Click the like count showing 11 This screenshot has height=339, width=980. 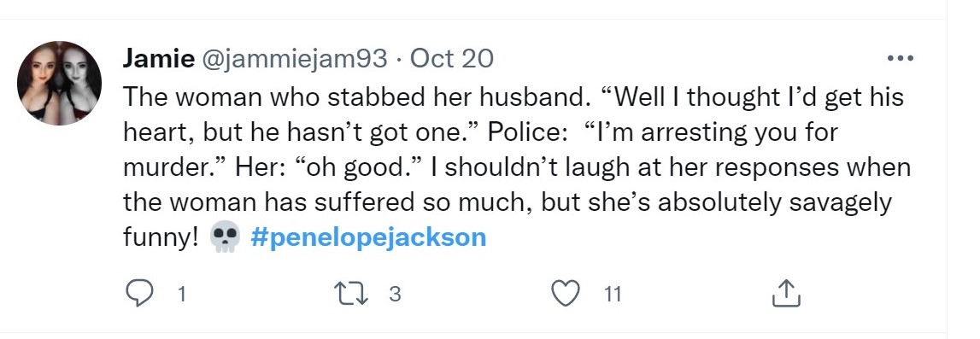(613, 294)
